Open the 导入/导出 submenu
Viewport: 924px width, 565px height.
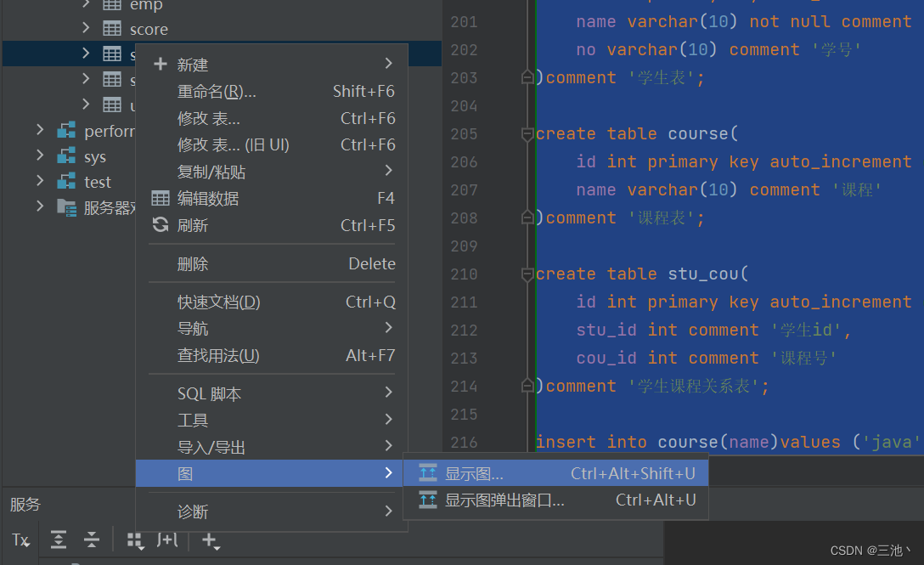(272, 447)
